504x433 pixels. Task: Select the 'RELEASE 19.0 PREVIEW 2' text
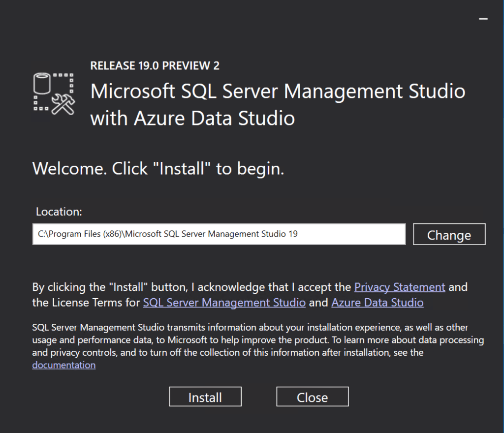(x=155, y=66)
